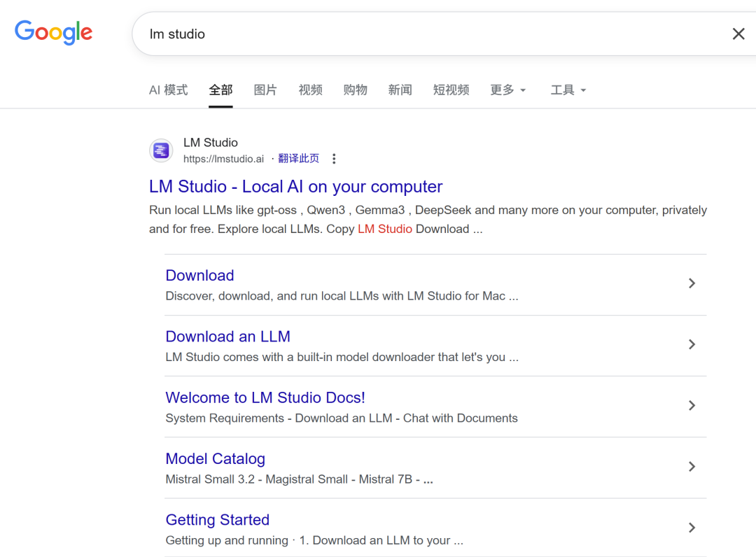This screenshot has height=557, width=756.
Task: Expand the 工具 tools dropdown
Action: point(568,90)
